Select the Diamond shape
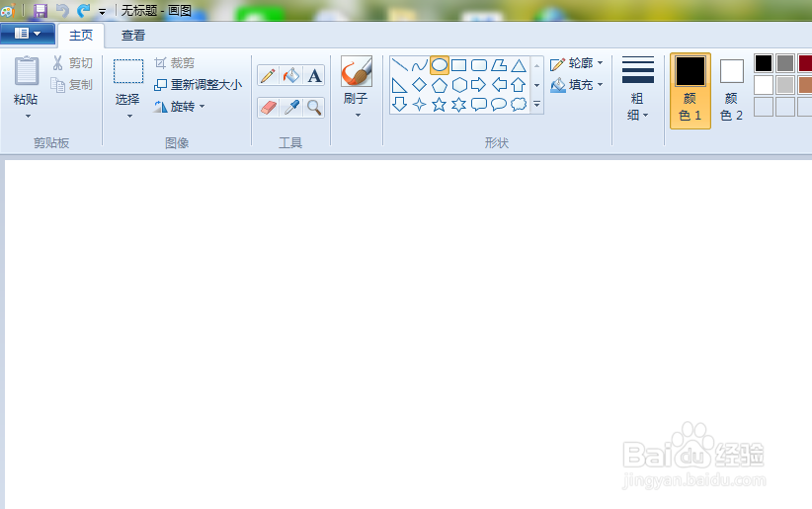The width and height of the screenshot is (812, 509). pyautogui.click(x=419, y=85)
